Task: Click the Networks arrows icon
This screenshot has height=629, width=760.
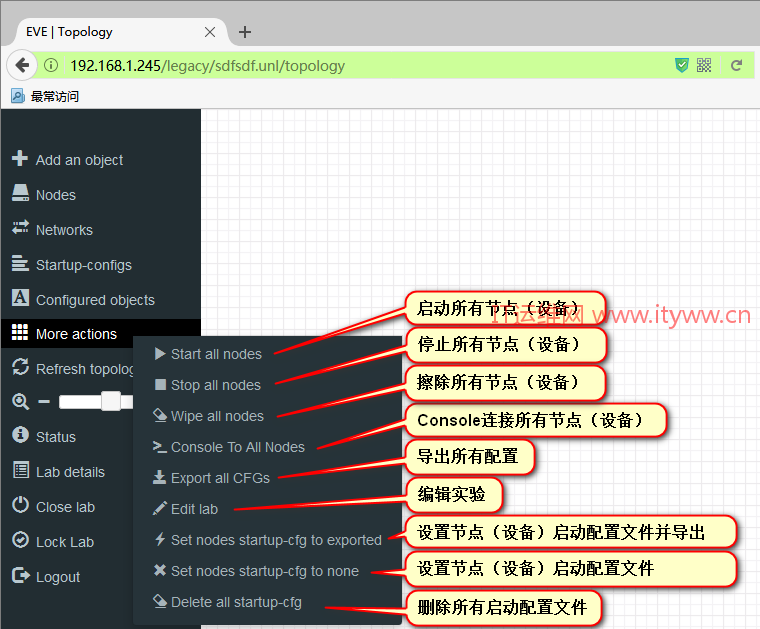Action: pos(20,227)
